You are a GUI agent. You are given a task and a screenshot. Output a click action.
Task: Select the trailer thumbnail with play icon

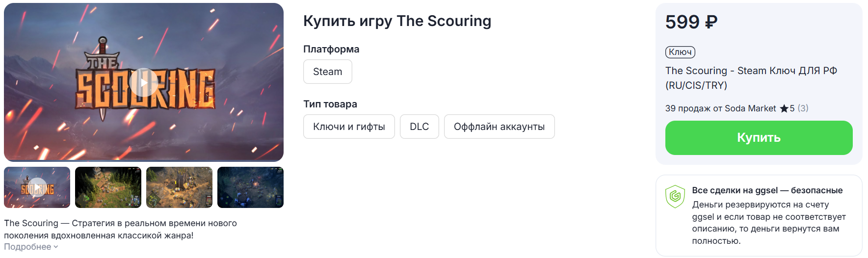tap(37, 187)
